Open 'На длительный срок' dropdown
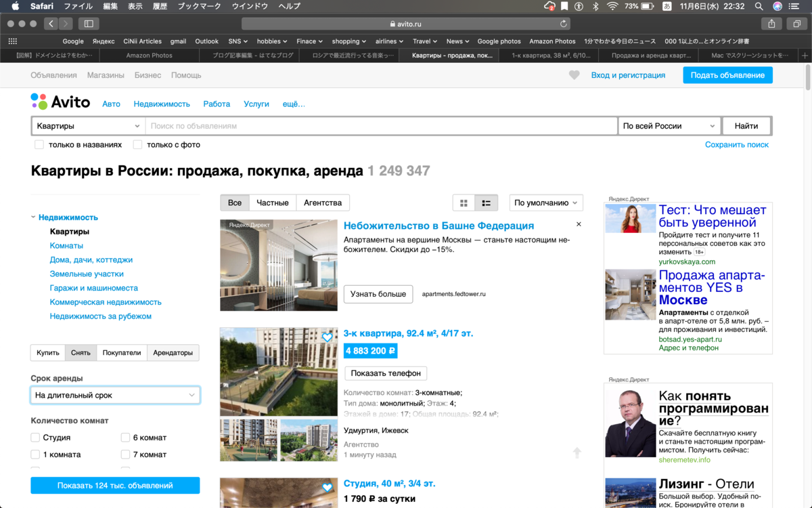This screenshot has height=508, width=812. click(115, 395)
